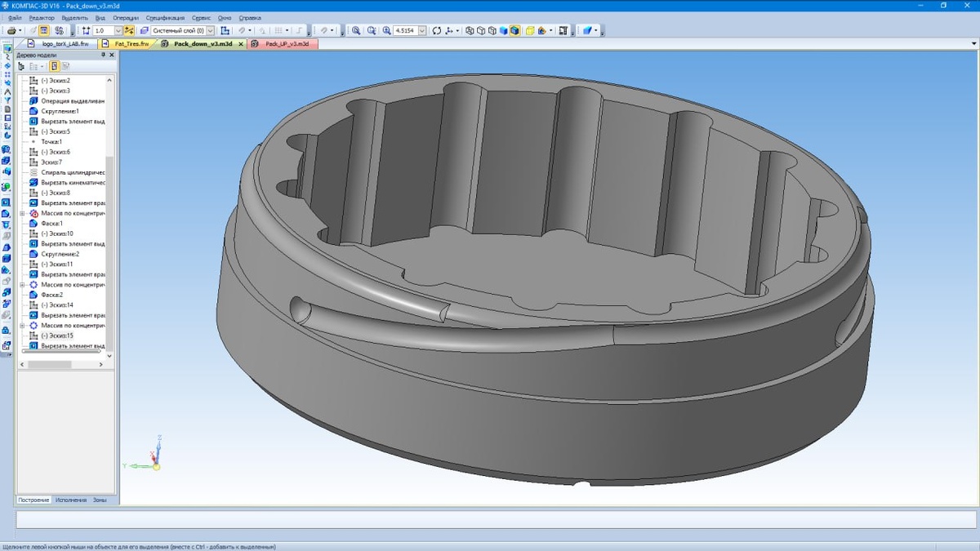Click the zoom in magnifier before scale field

[386, 31]
